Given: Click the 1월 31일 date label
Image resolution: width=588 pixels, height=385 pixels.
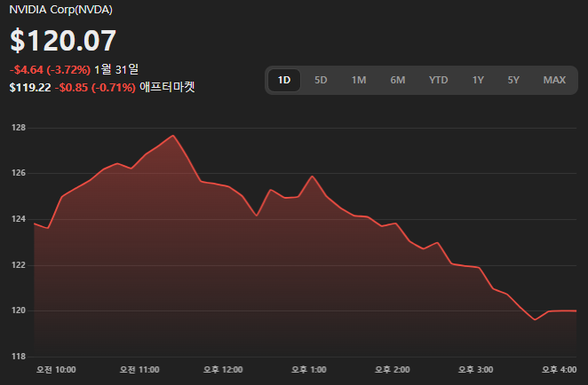Looking at the screenshot, I should pos(116,69).
